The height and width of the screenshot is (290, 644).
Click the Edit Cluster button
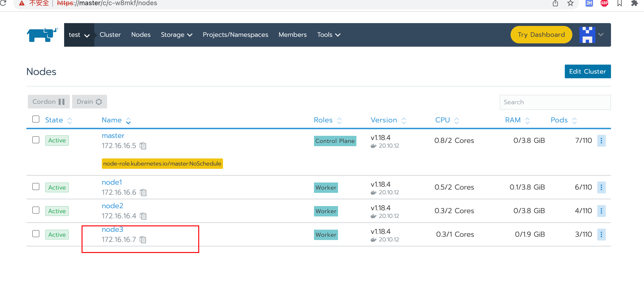click(x=587, y=71)
